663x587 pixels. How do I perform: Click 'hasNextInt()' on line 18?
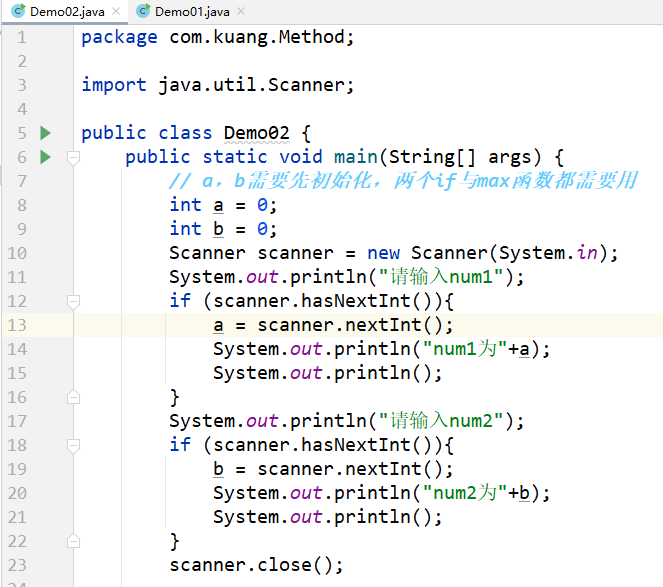[367, 445]
